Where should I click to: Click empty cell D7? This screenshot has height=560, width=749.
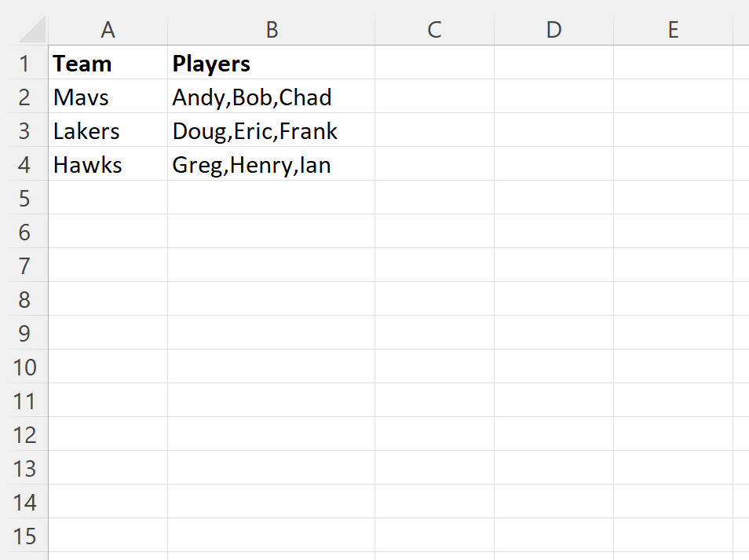coord(554,265)
